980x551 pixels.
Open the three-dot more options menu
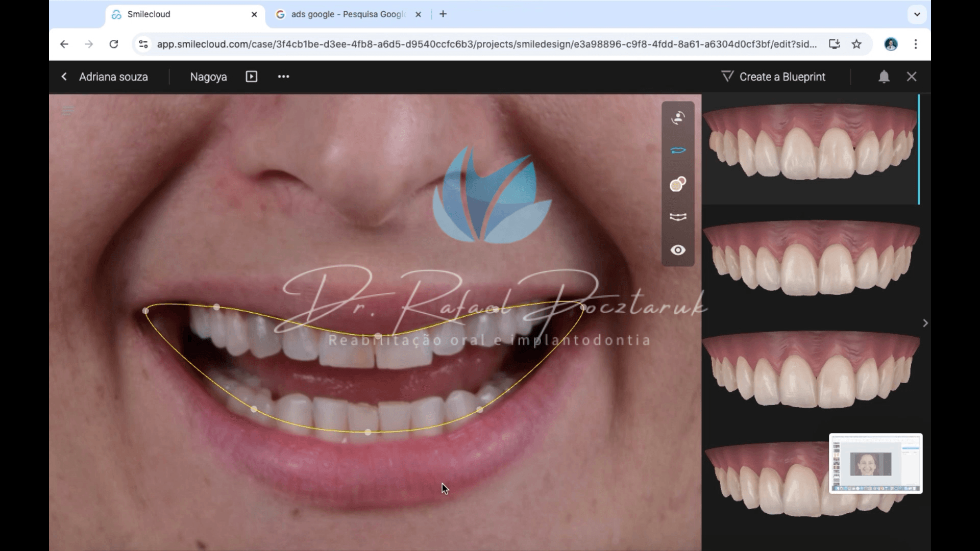[283, 77]
